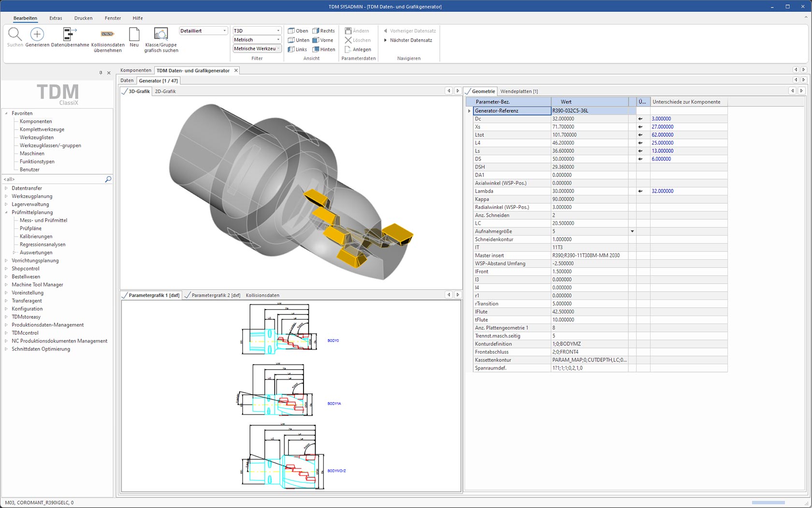Pin the navigation side panel
The width and height of the screenshot is (812, 508).
pyautogui.click(x=101, y=73)
